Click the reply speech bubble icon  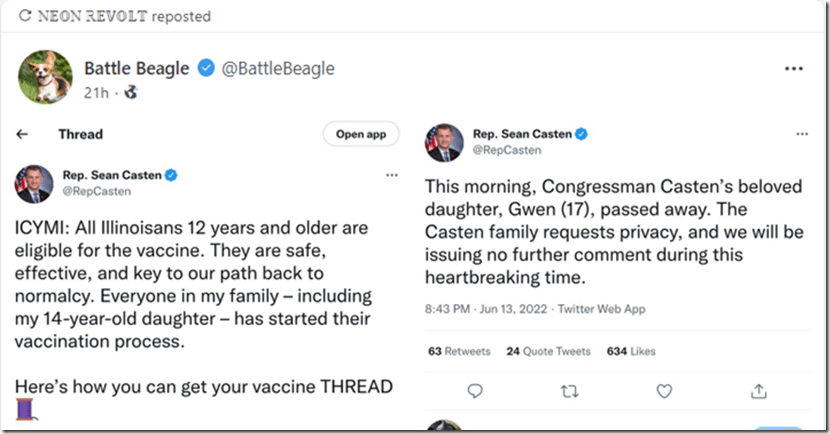click(x=476, y=391)
